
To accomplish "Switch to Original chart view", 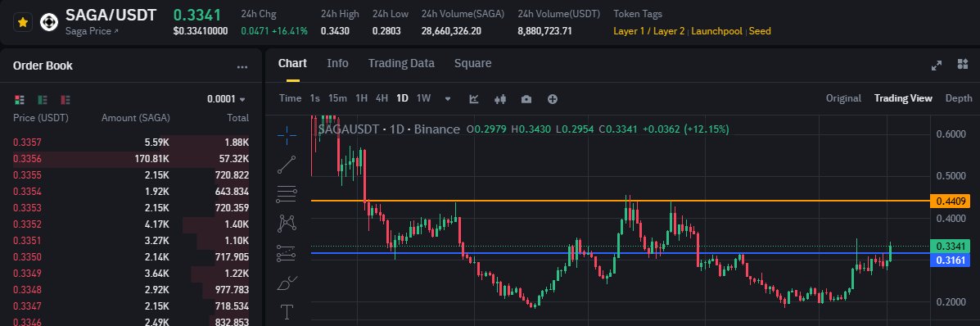I will coord(844,98).
